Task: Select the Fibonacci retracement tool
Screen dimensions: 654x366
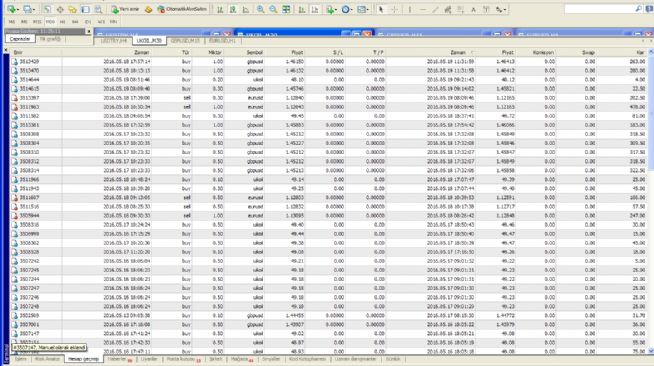Action: (460, 9)
